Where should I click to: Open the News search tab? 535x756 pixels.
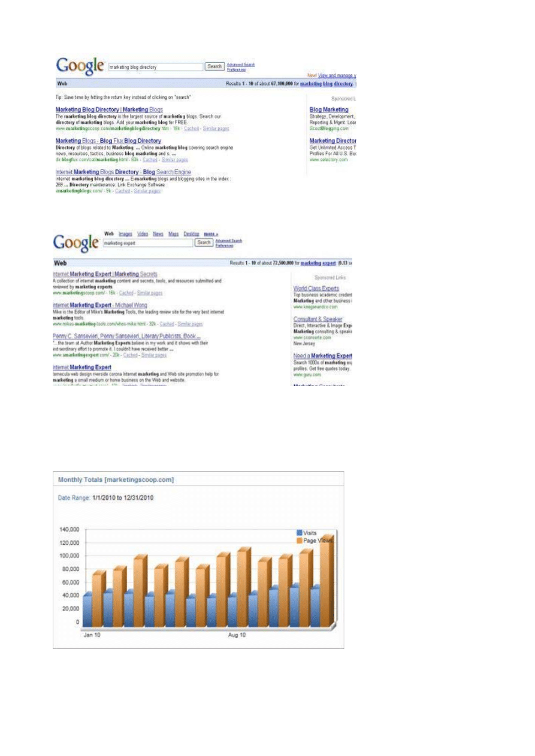pos(158,234)
